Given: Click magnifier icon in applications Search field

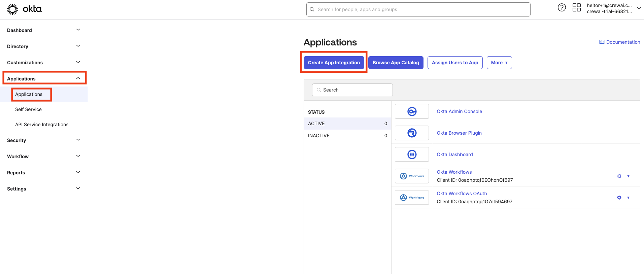Looking at the screenshot, I should pyautogui.click(x=318, y=90).
